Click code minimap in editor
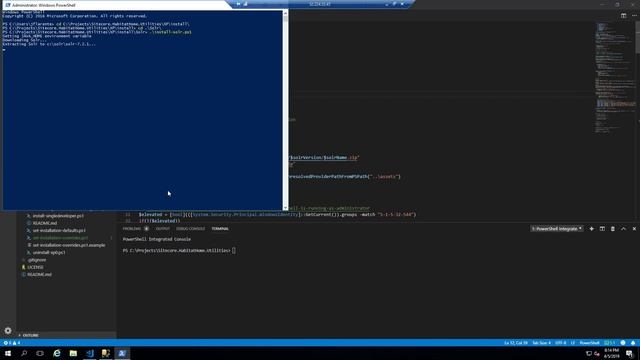The width and height of the screenshot is (640, 360). tap(614, 78)
